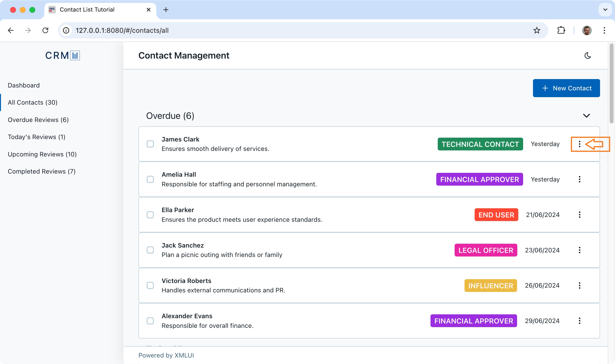This screenshot has width=615, height=364.
Task: Click the Alexander Evans contact name
Action: click(x=187, y=316)
